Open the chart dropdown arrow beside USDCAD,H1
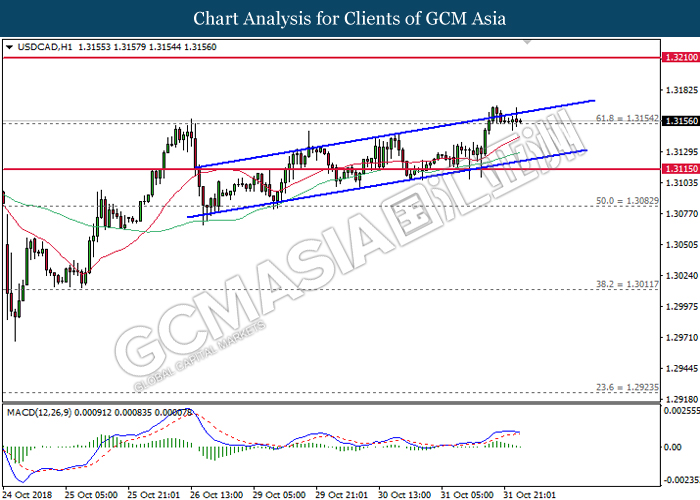The height and width of the screenshot is (500, 700). point(9,47)
